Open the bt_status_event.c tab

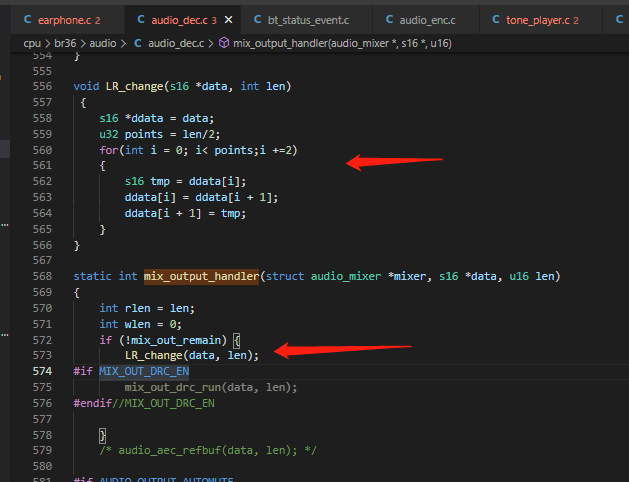(308, 20)
